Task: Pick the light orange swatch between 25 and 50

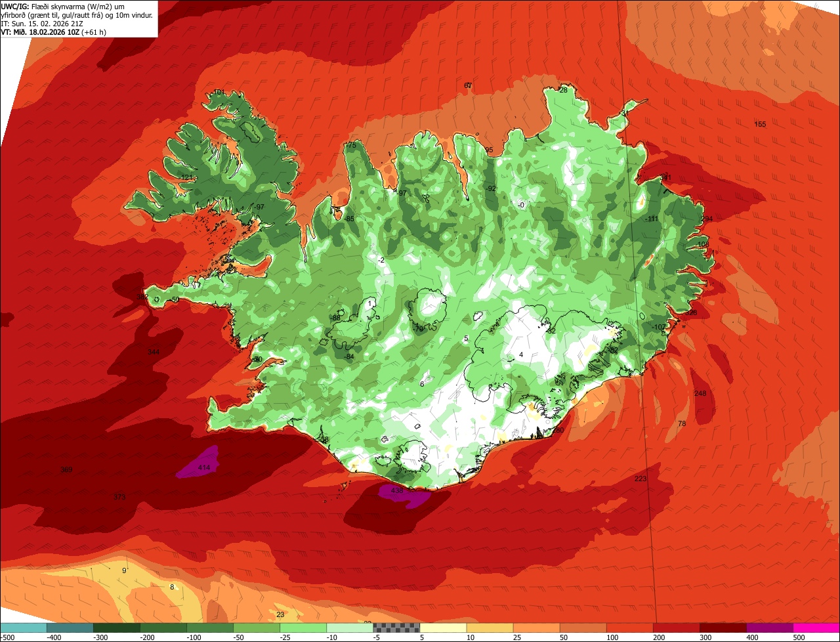Action: [536, 628]
